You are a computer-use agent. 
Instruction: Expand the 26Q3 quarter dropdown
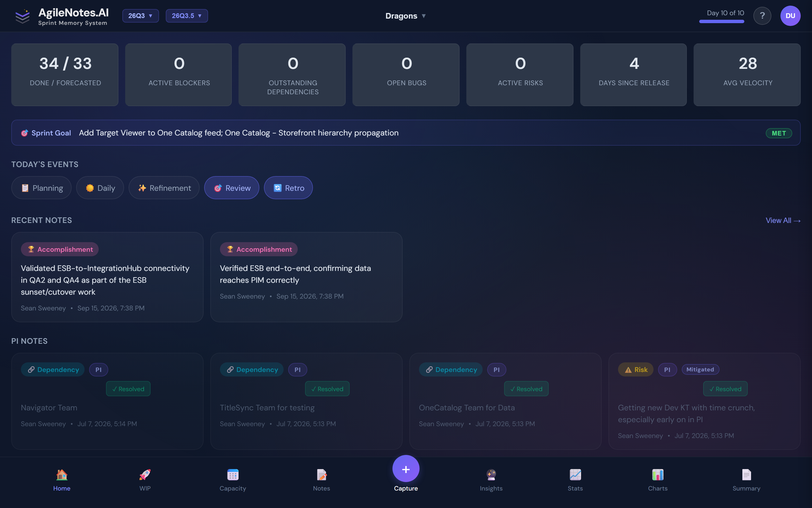pyautogui.click(x=140, y=16)
